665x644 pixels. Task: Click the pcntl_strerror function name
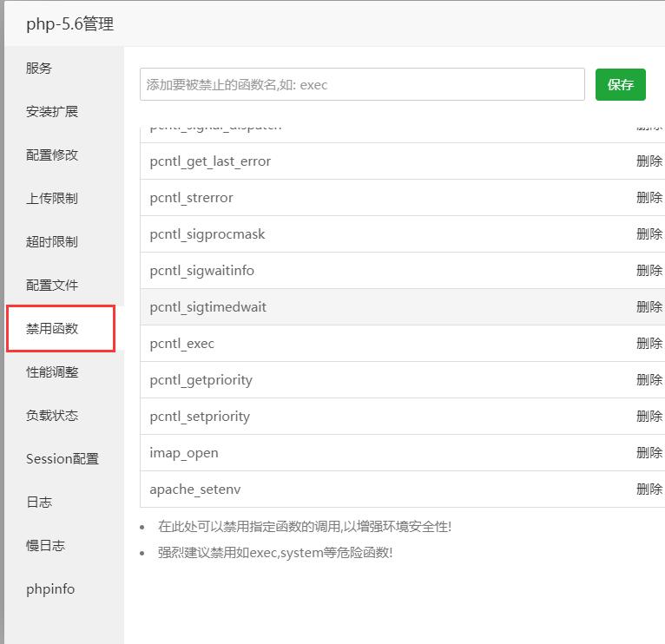(191, 198)
